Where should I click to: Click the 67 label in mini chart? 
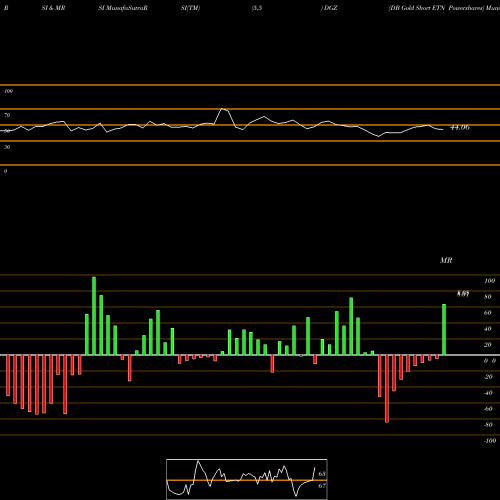pyautogui.click(x=322, y=486)
